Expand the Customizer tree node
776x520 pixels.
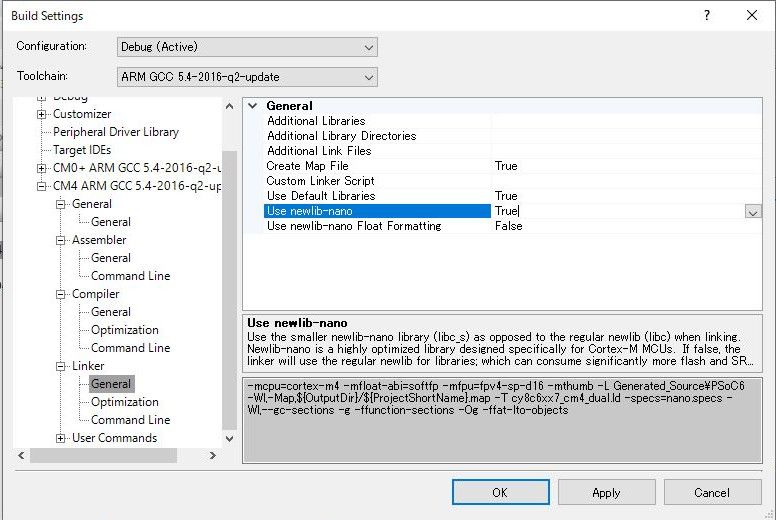click(42, 114)
